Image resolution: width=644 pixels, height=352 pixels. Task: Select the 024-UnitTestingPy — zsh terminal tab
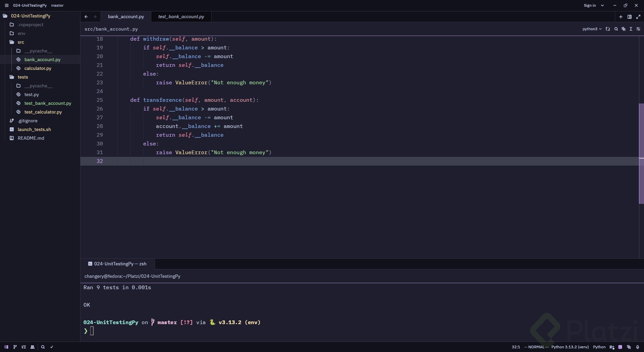(117, 264)
